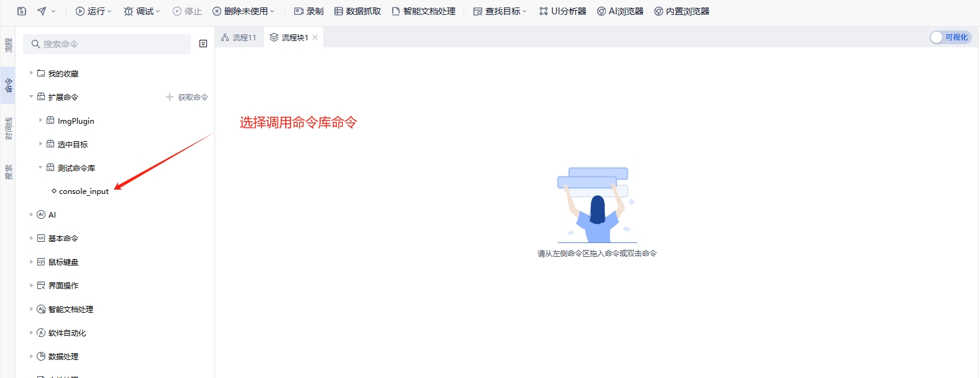Screen dimensions: 980x378
Task: Click 智能文档处理 in the top toolbar
Action: click(423, 11)
